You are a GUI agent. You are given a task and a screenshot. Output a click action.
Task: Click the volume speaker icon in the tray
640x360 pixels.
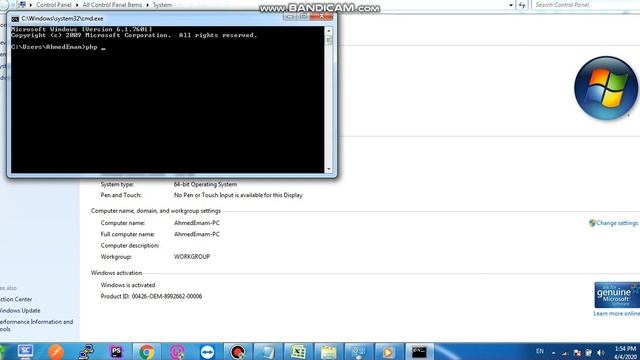pos(600,352)
